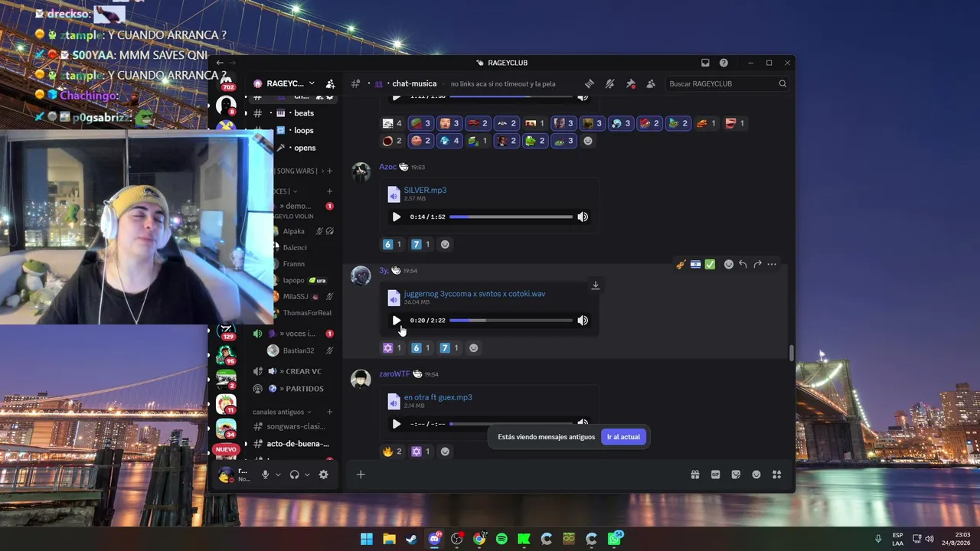Forward the juggernog message
This screenshot has width=980, height=551.
pyautogui.click(x=757, y=265)
